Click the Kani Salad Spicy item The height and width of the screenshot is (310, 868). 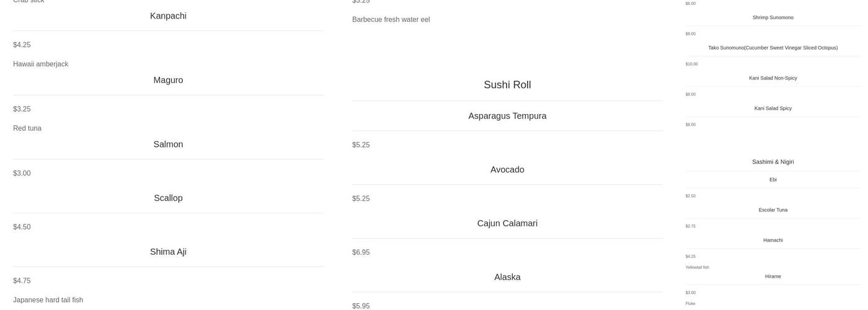coord(773,108)
